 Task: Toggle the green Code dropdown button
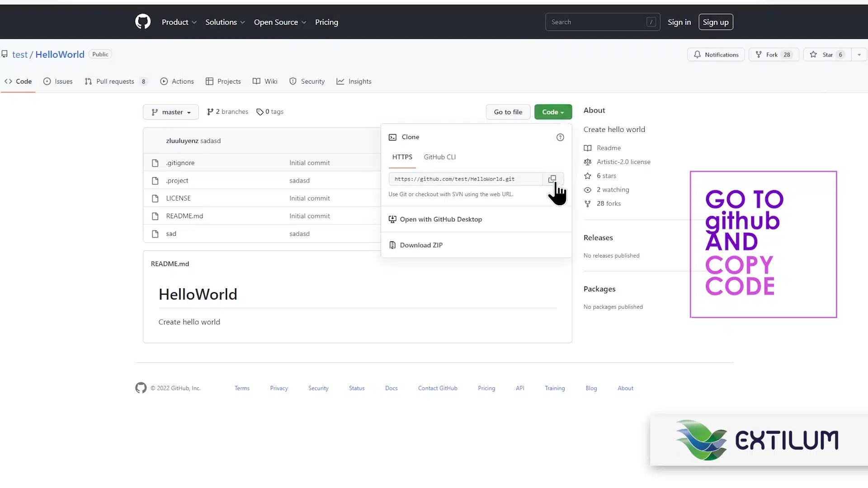(553, 112)
